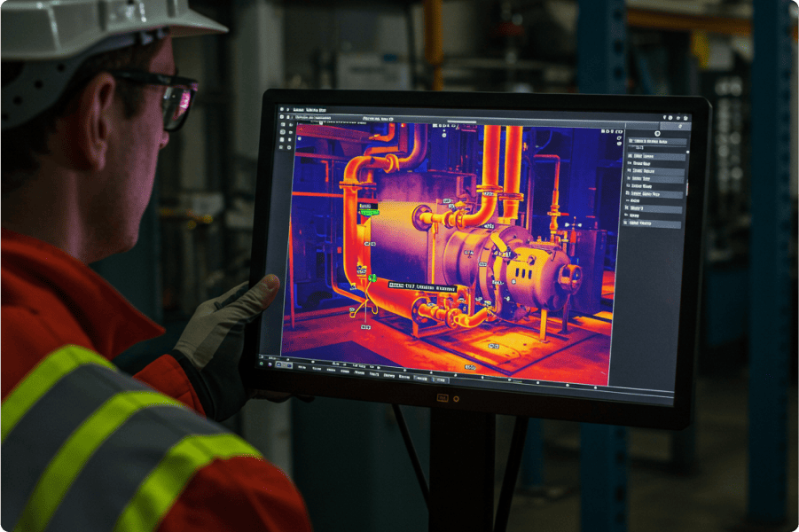Click the green temperature label on the tank
The height and width of the screenshot is (532, 799).
point(367,210)
